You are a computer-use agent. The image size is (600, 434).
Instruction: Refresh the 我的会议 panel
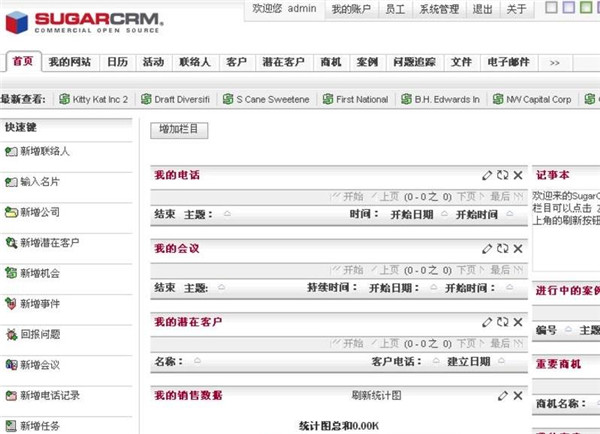point(502,249)
